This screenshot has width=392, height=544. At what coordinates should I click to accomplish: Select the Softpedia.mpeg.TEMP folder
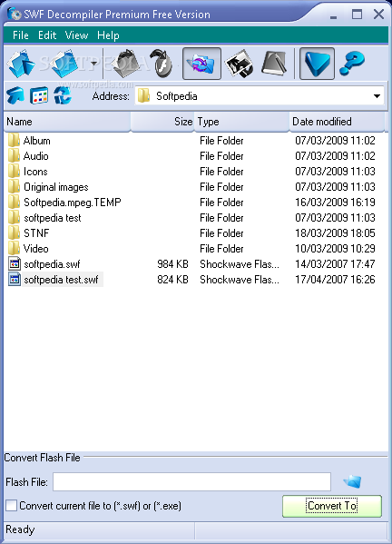coord(72,203)
